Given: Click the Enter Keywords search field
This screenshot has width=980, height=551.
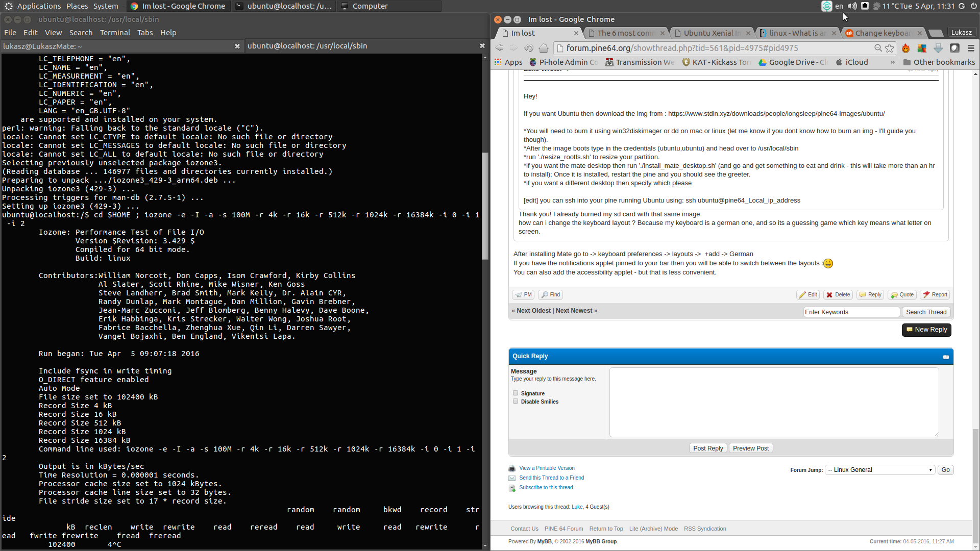Looking at the screenshot, I should pos(851,312).
